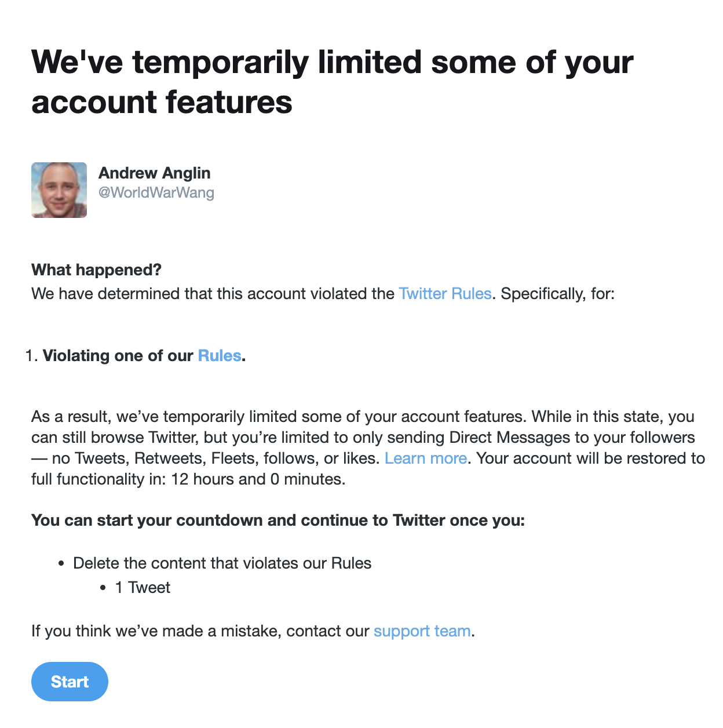Click the account profile picture
This screenshot has height=728, width=723.
click(59, 190)
